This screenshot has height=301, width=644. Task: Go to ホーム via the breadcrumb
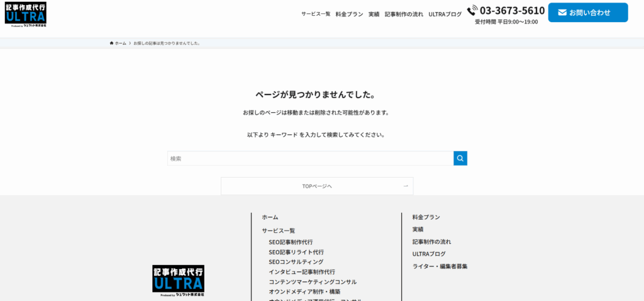pyautogui.click(x=120, y=43)
